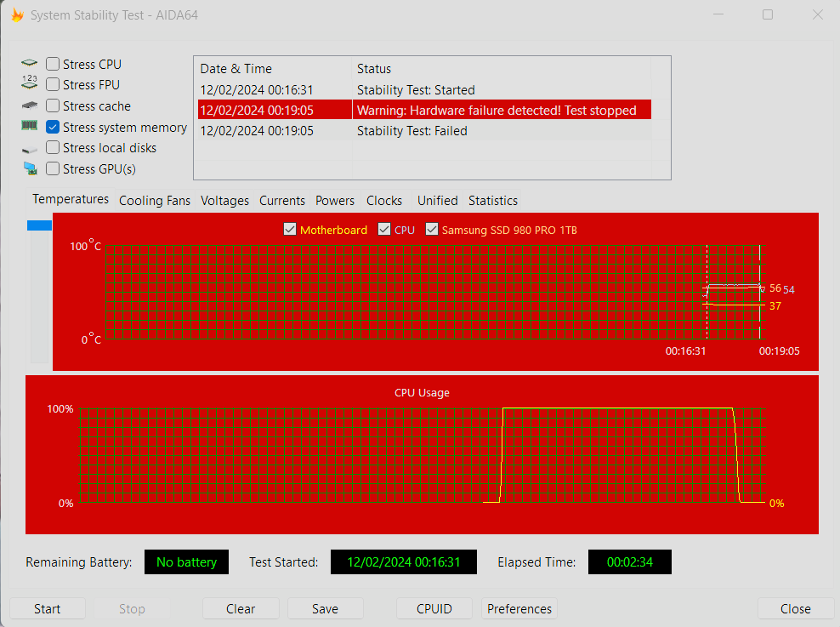Screen dimensions: 840x627
Task: Open the Voltages tab
Action: pos(225,201)
